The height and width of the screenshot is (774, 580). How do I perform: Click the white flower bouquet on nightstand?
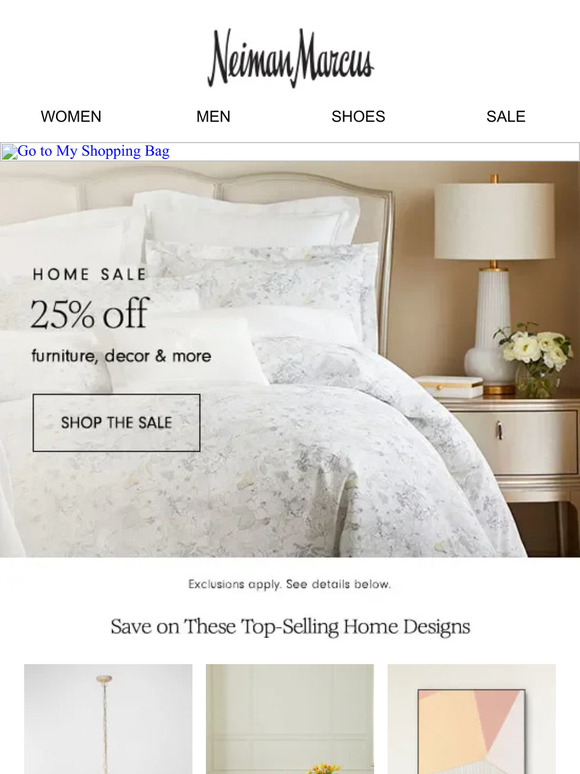coord(533,359)
